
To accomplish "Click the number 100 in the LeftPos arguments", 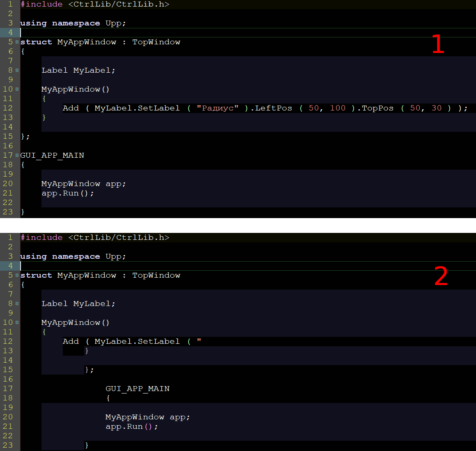I will [338, 108].
